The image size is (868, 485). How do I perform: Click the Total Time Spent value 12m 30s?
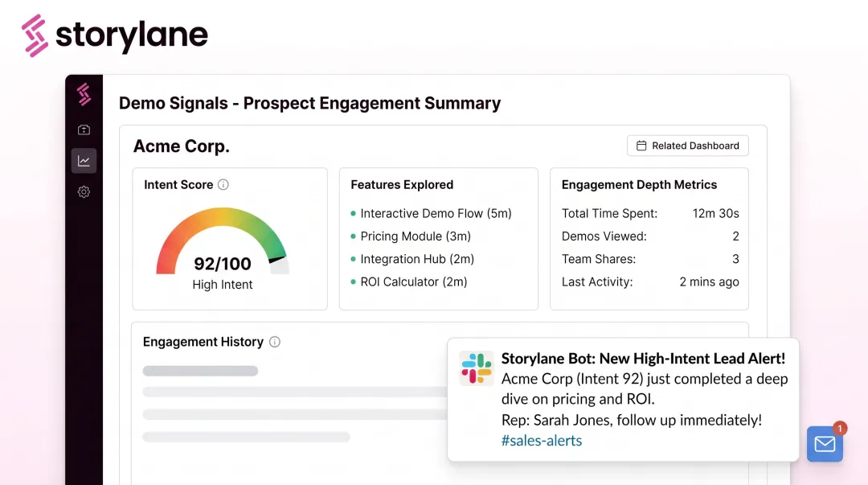pos(716,213)
